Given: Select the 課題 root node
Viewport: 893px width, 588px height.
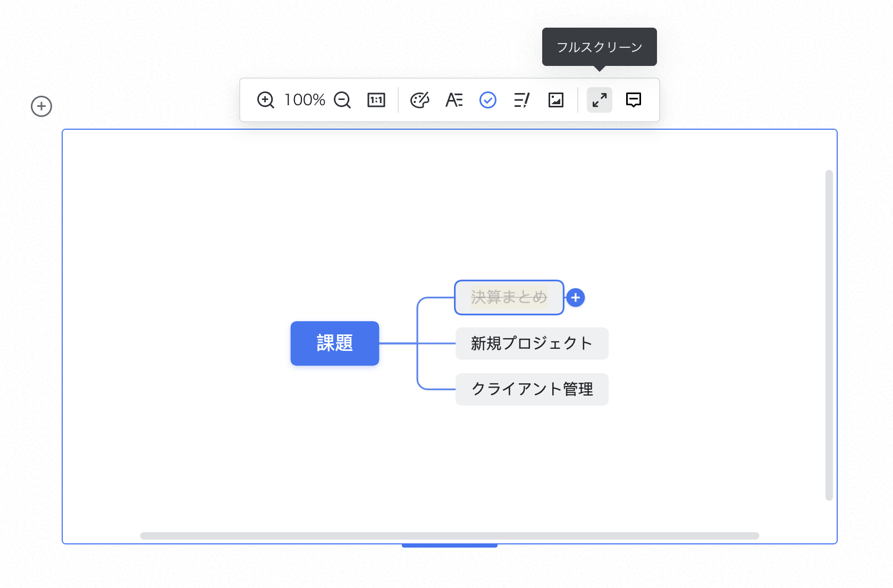Looking at the screenshot, I should pyautogui.click(x=334, y=343).
